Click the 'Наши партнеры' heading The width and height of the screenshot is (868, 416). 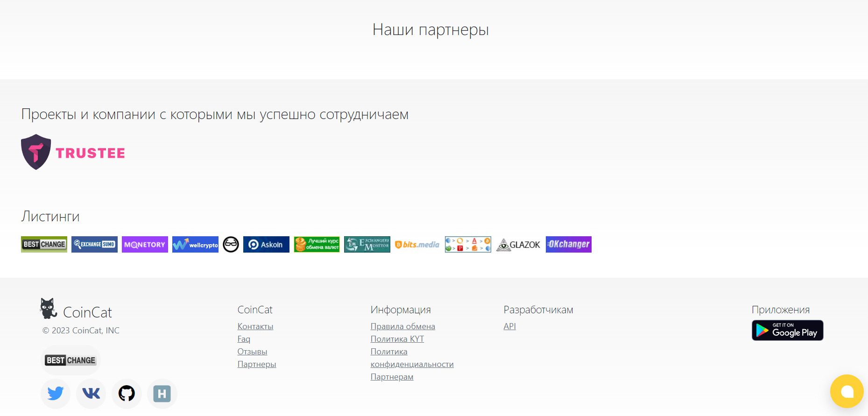click(430, 30)
